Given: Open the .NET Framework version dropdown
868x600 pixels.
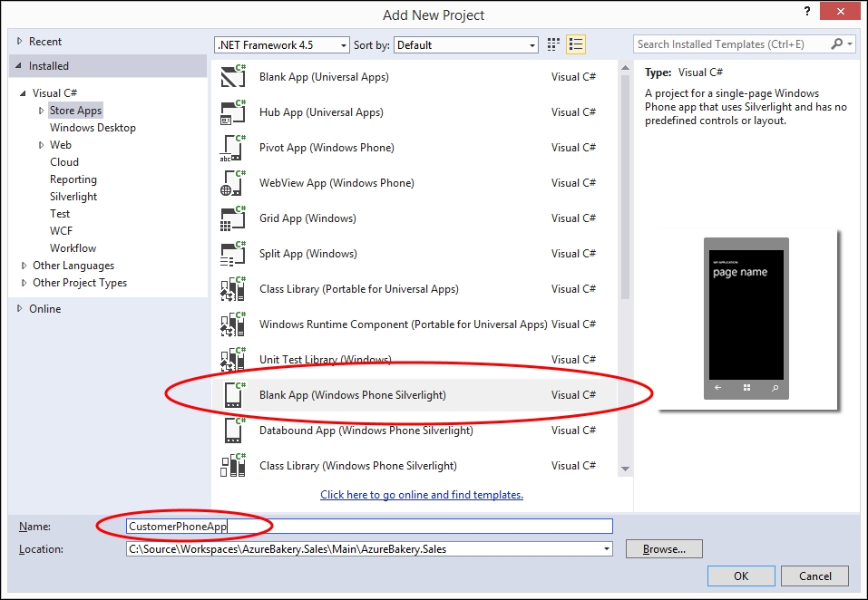Looking at the screenshot, I should tap(281, 44).
